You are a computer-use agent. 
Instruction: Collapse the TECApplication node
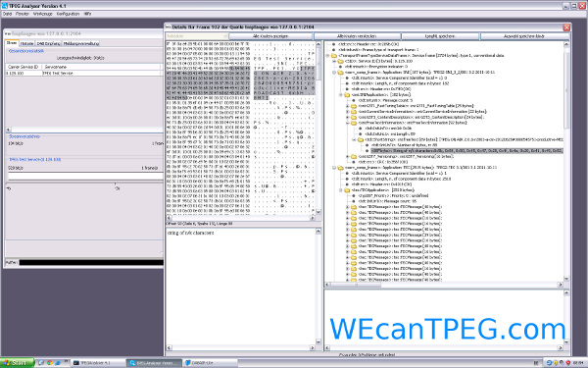tap(341, 190)
